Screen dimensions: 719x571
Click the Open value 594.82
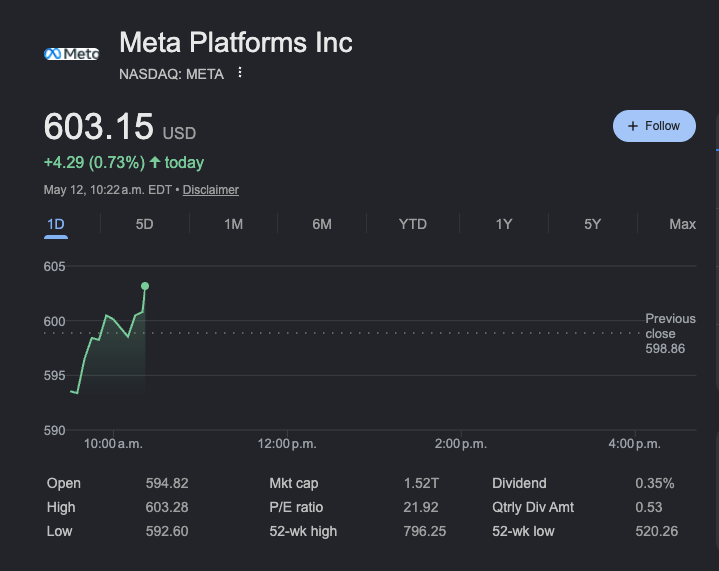(x=167, y=483)
